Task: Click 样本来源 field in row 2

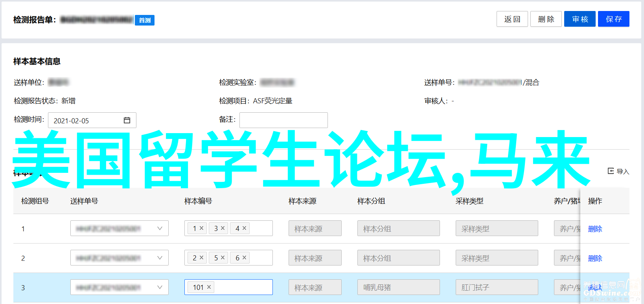Action: point(315,258)
